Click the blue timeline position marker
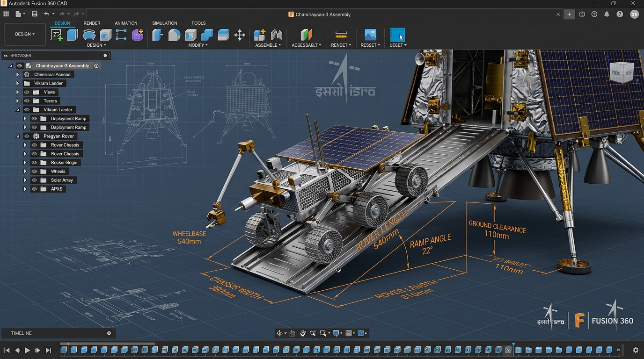 coord(513,348)
